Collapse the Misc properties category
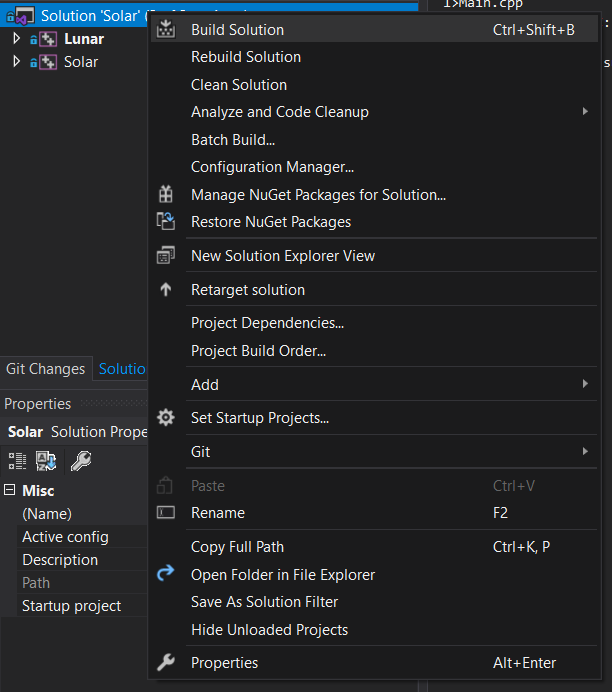612x692 pixels. (x=10, y=491)
